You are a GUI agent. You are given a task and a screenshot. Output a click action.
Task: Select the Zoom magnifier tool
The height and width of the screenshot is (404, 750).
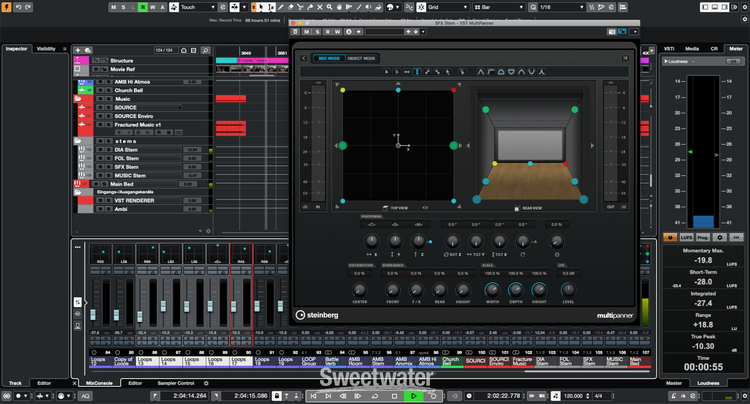point(330,7)
